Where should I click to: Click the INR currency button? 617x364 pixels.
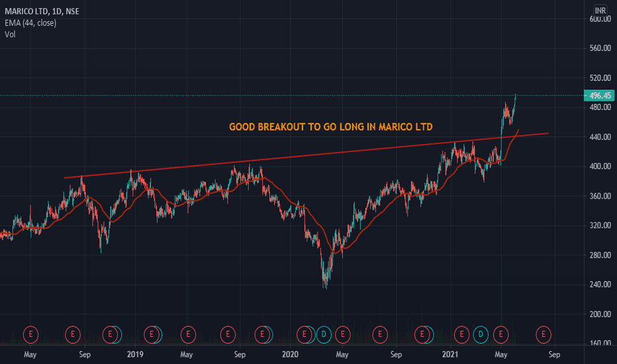[x=600, y=11]
